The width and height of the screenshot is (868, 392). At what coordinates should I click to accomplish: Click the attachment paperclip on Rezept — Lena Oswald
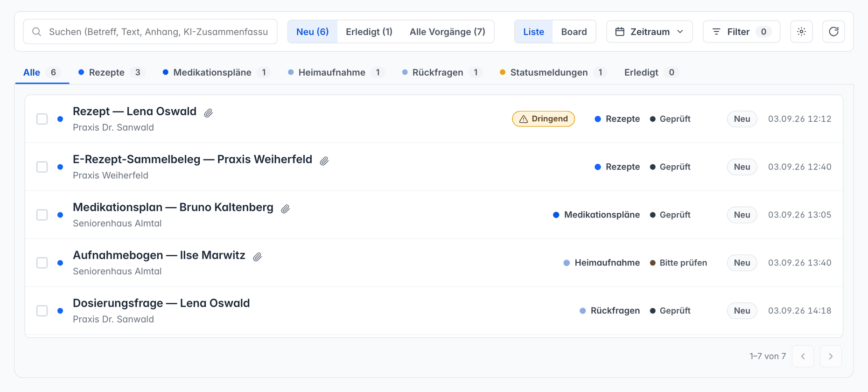[x=209, y=112]
